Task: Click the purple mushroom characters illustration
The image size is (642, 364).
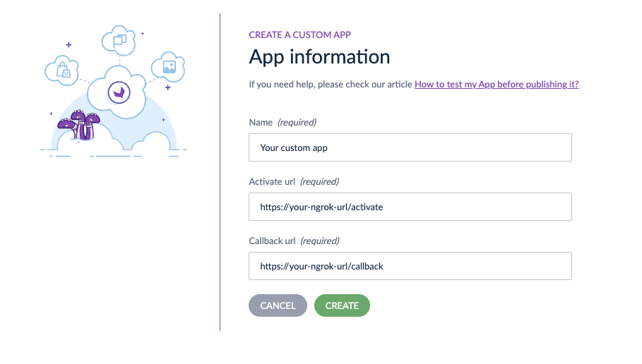Action: click(x=78, y=126)
